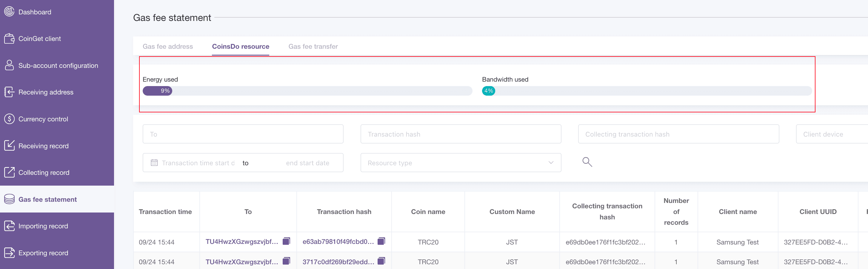Focus the Collecting transaction hash field
The image size is (868, 269).
(678, 134)
